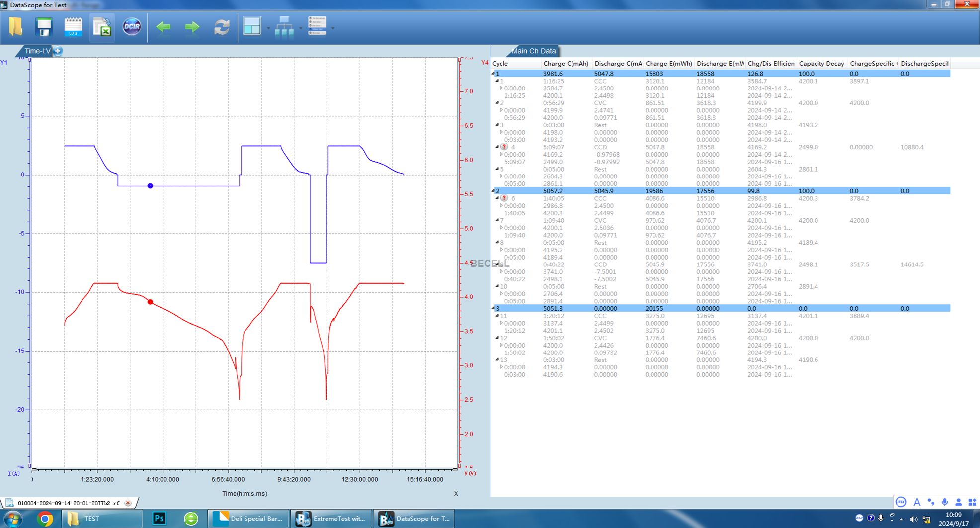Click the warning icon on step 6
The width and height of the screenshot is (980, 528).
[x=504, y=198]
